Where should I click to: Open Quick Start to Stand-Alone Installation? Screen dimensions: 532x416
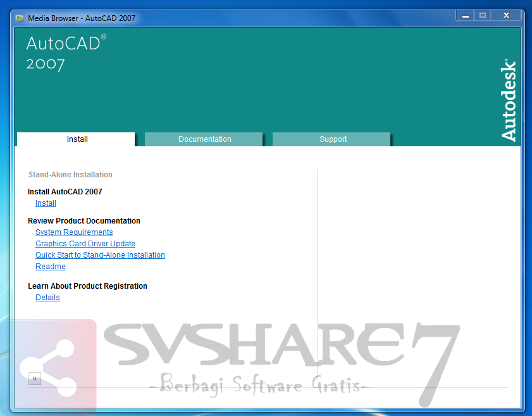click(100, 255)
